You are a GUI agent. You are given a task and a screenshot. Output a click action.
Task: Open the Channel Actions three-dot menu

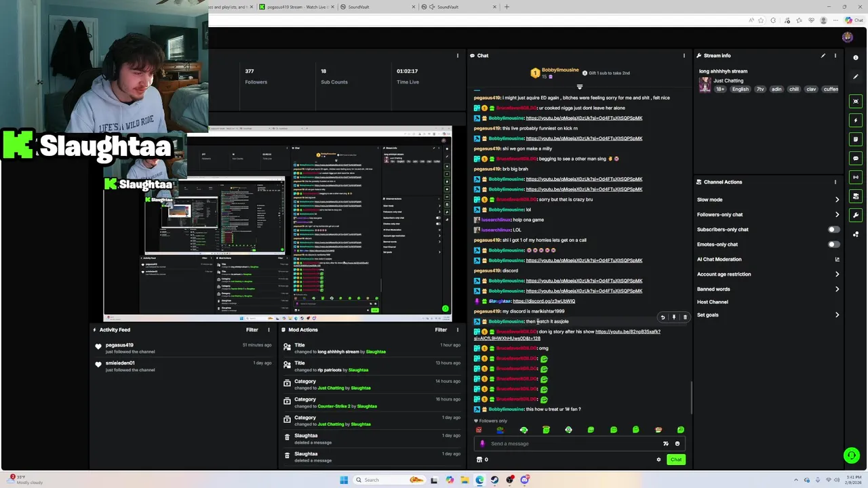(835, 182)
